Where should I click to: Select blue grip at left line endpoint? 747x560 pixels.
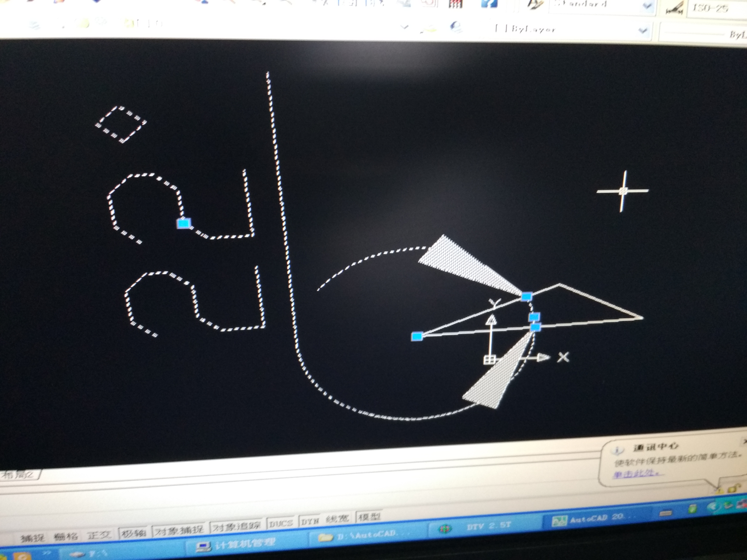(417, 336)
